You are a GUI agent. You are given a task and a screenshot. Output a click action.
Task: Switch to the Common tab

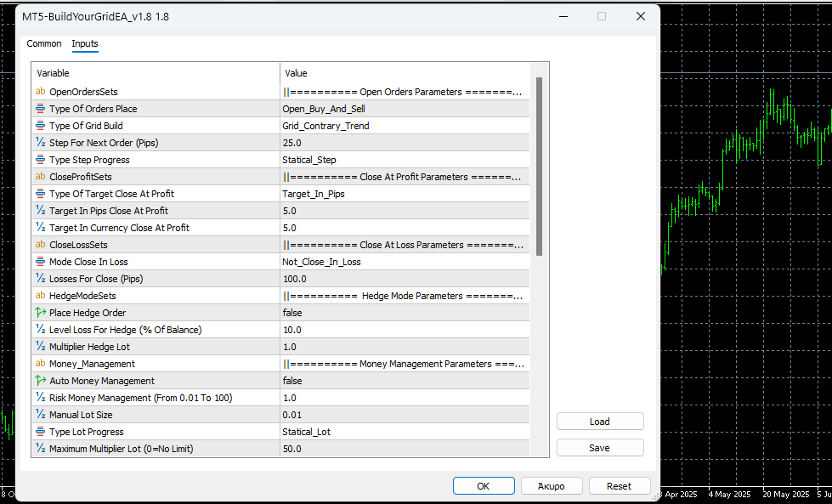coord(44,43)
